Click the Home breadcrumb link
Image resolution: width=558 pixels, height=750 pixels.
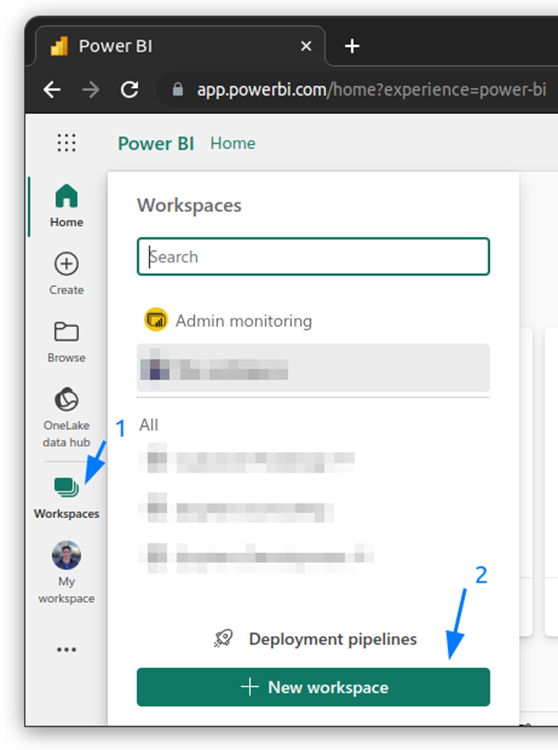[x=233, y=143]
